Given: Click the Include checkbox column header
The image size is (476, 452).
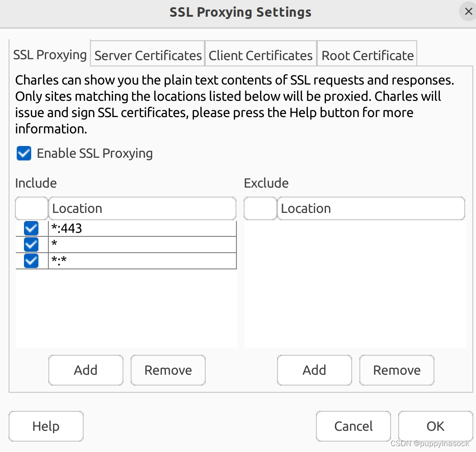Looking at the screenshot, I should pyautogui.click(x=32, y=208).
